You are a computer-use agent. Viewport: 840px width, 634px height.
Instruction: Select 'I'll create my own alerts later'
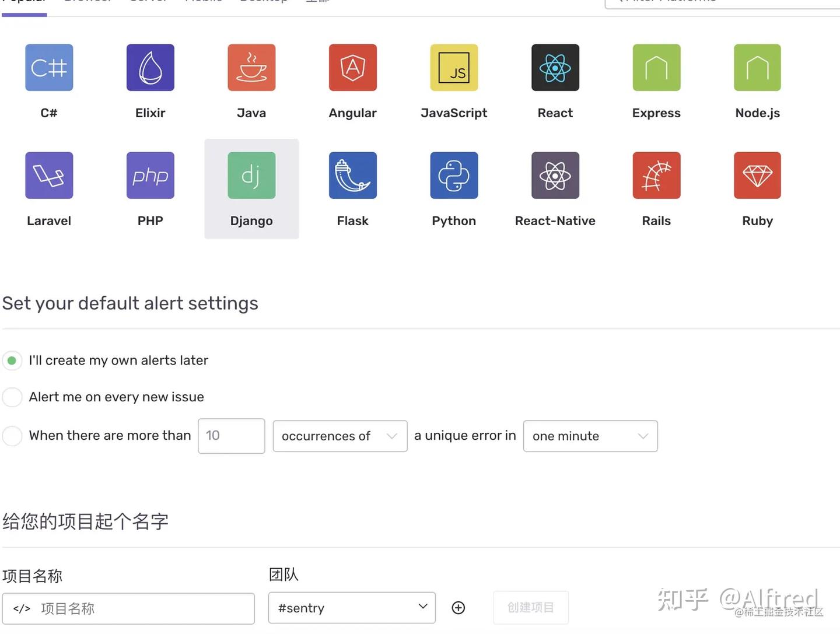(12, 360)
